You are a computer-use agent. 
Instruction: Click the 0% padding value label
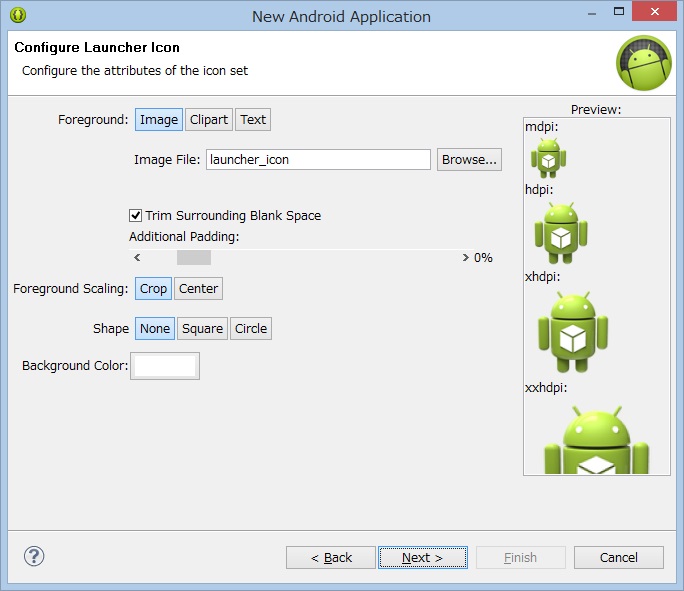tap(483, 258)
